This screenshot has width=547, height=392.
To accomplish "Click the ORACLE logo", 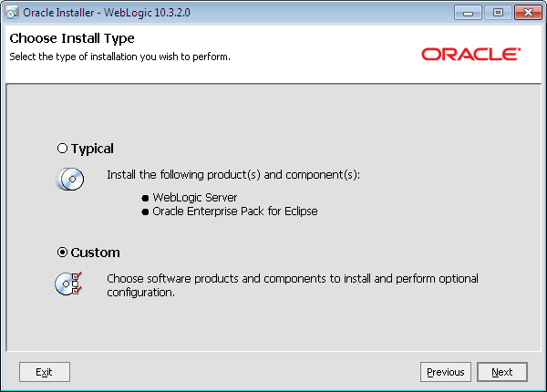I will (x=471, y=55).
